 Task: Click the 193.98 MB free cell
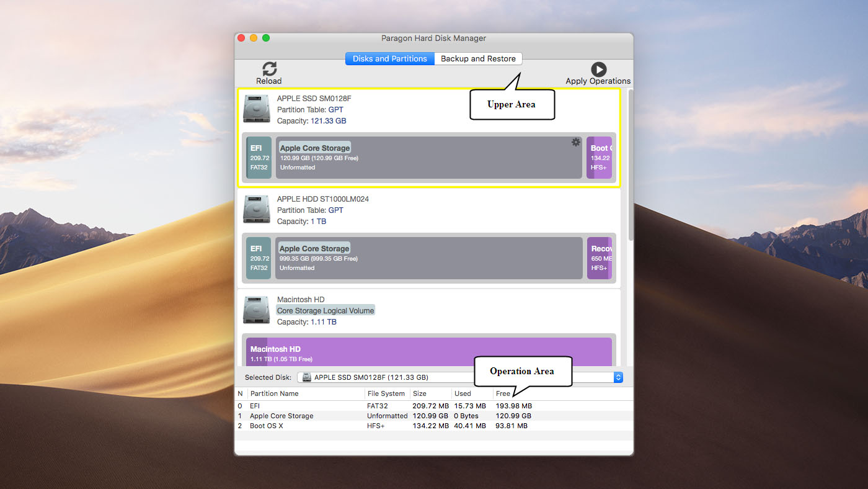(514, 406)
